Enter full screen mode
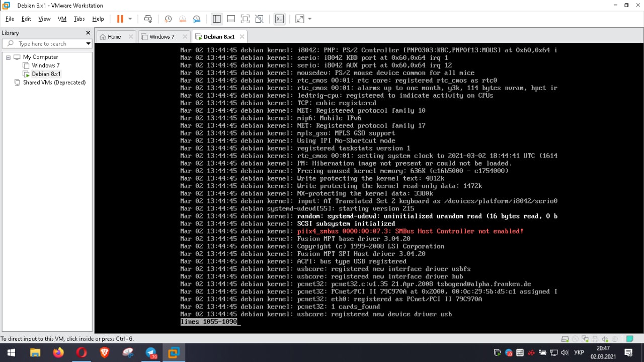The height and width of the screenshot is (362, 644). pyautogui.click(x=245, y=19)
